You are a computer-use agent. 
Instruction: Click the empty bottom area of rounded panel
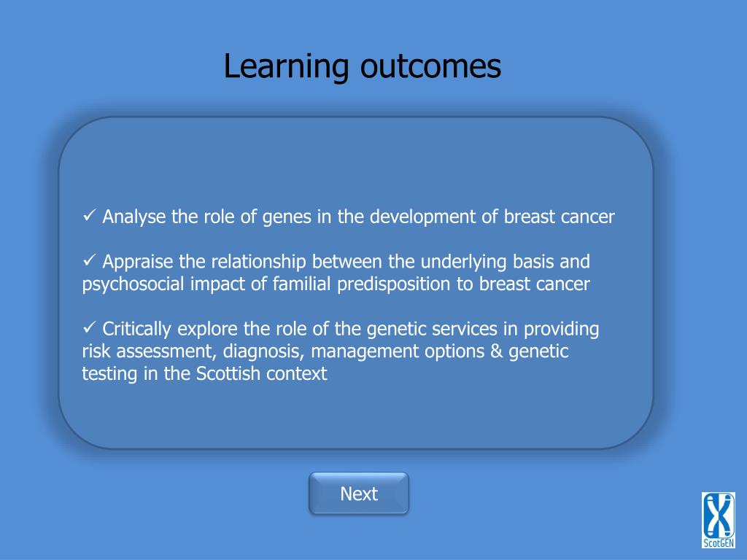pyautogui.click(x=356, y=414)
